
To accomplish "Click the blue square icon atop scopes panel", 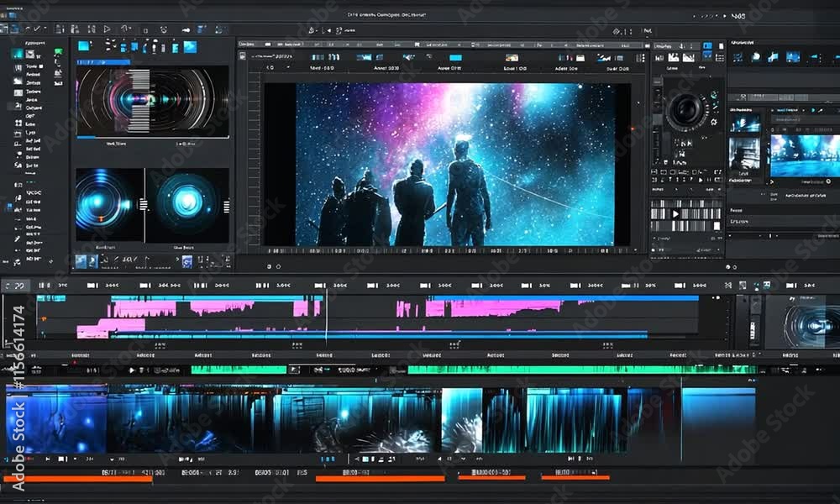I will tap(707, 46).
